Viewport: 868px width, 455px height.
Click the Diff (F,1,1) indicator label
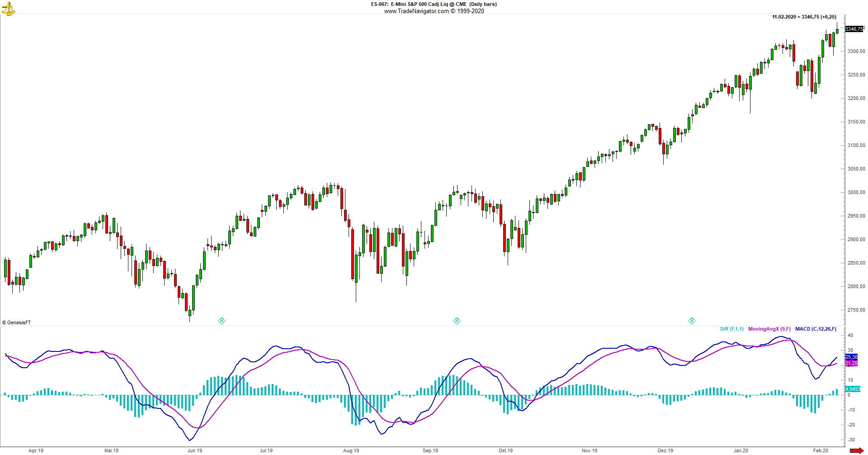pos(731,329)
